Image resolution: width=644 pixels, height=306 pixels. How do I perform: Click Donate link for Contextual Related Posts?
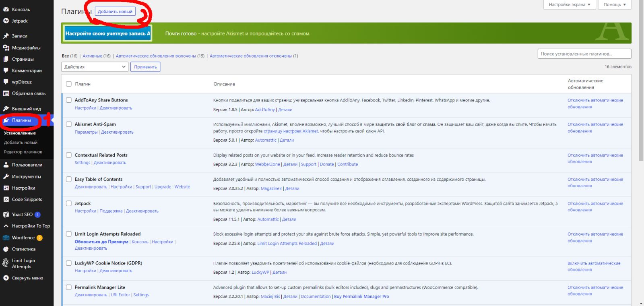pyautogui.click(x=327, y=164)
